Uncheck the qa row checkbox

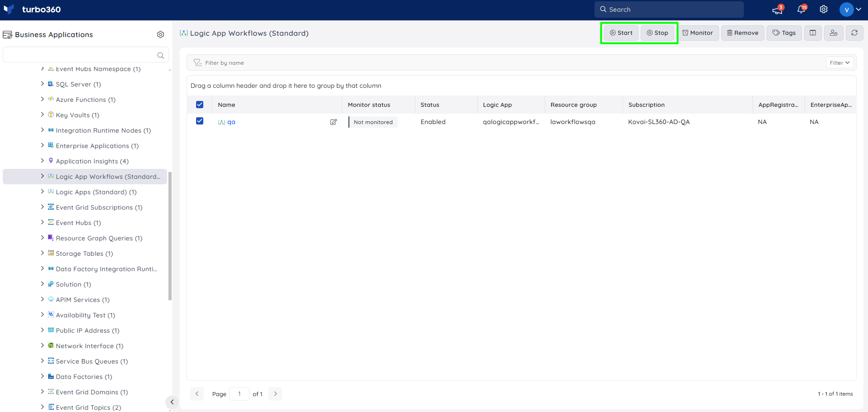pos(200,121)
